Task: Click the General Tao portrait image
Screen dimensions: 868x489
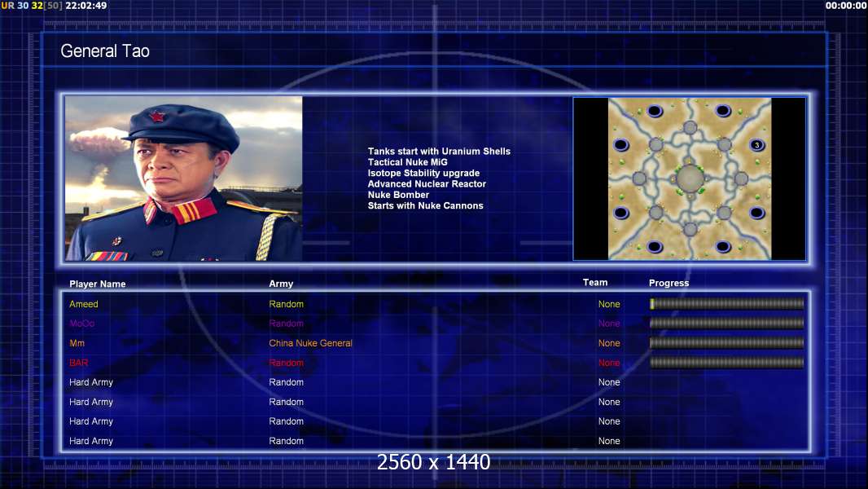Action: (x=184, y=178)
